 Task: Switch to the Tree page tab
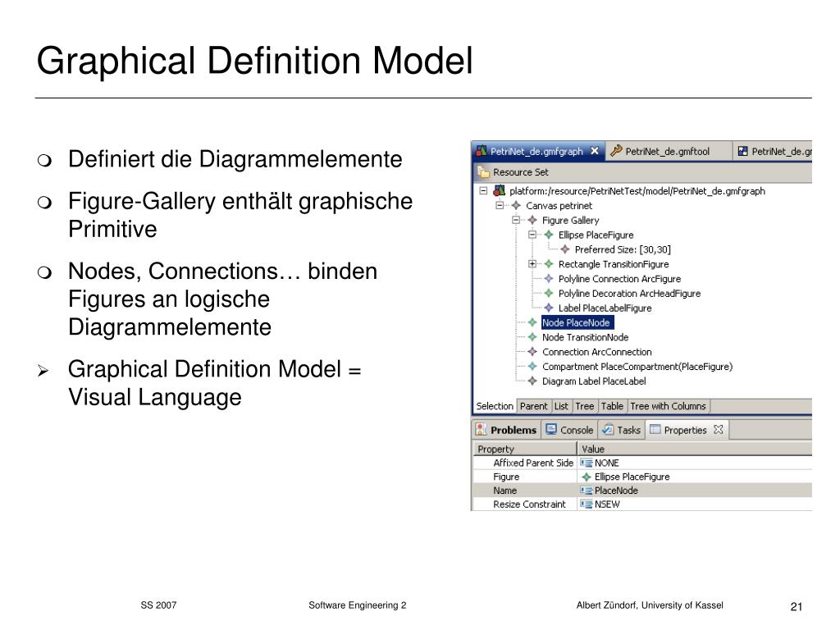tap(584, 406)
